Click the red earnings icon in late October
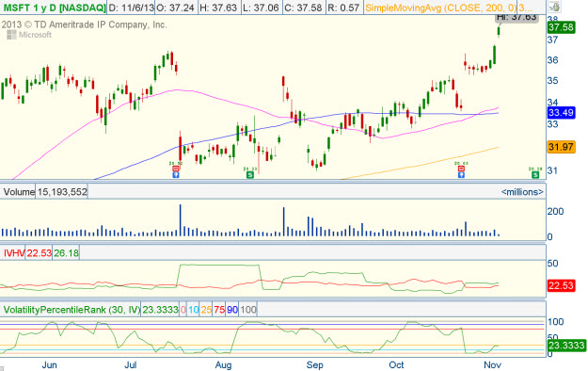 (x=461, y=169)
